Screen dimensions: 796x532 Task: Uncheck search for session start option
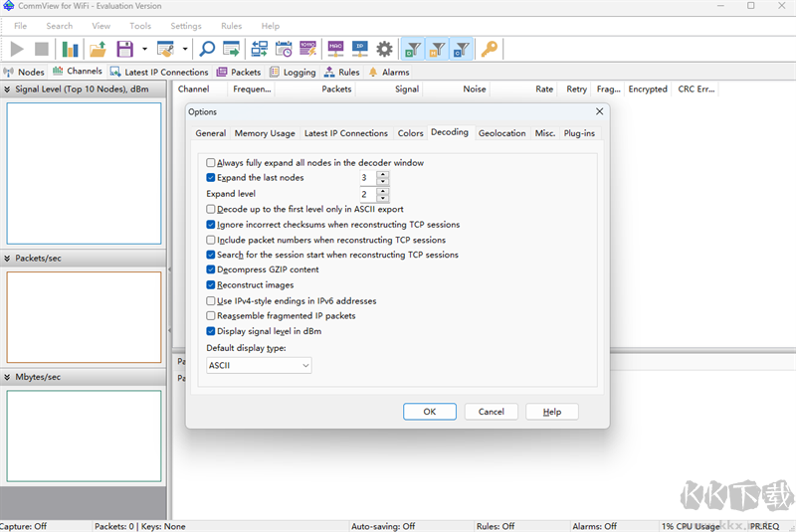[x=211, y=255]
